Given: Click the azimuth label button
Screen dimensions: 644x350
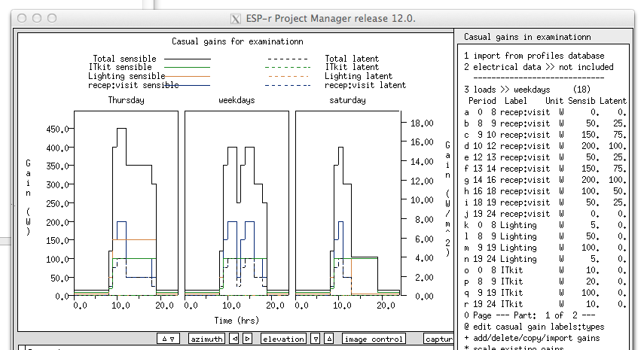Looking at the screenshot, I should coord(206,339).
